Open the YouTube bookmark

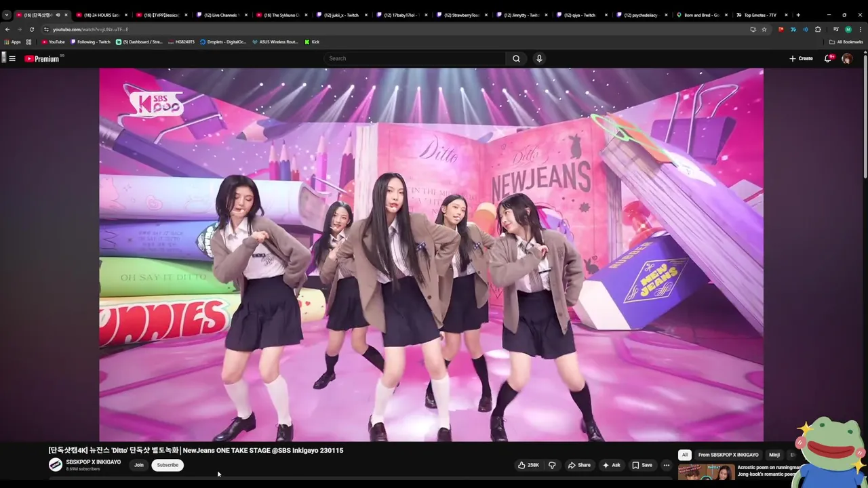(54, 42)
